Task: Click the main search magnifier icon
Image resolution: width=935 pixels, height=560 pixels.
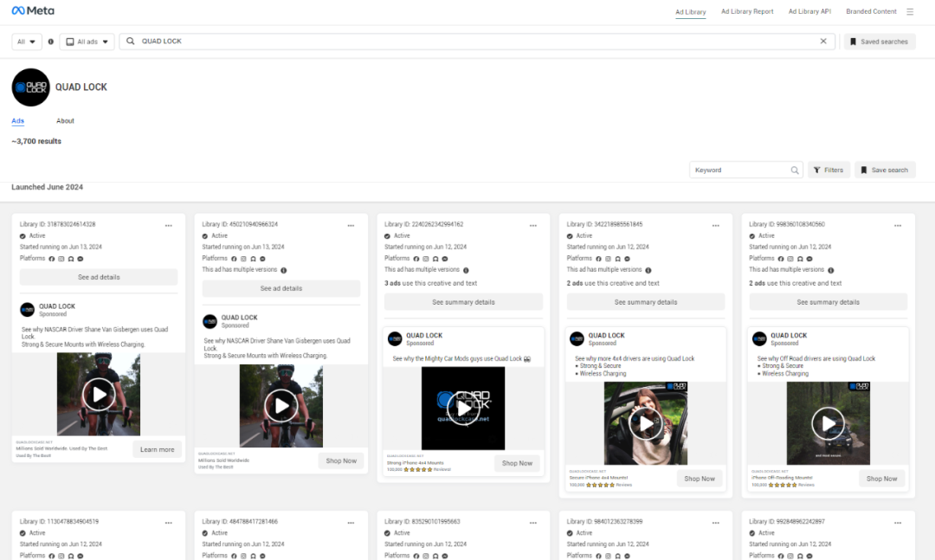Action: tap(130, 42)
